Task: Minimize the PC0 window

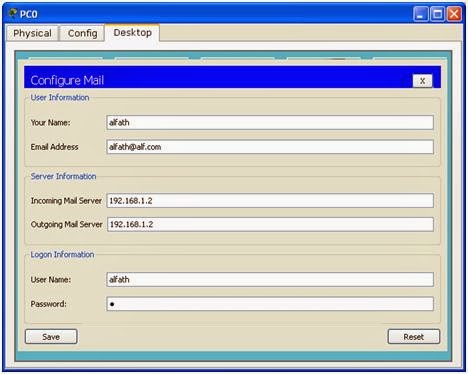Action: point(421,14)
